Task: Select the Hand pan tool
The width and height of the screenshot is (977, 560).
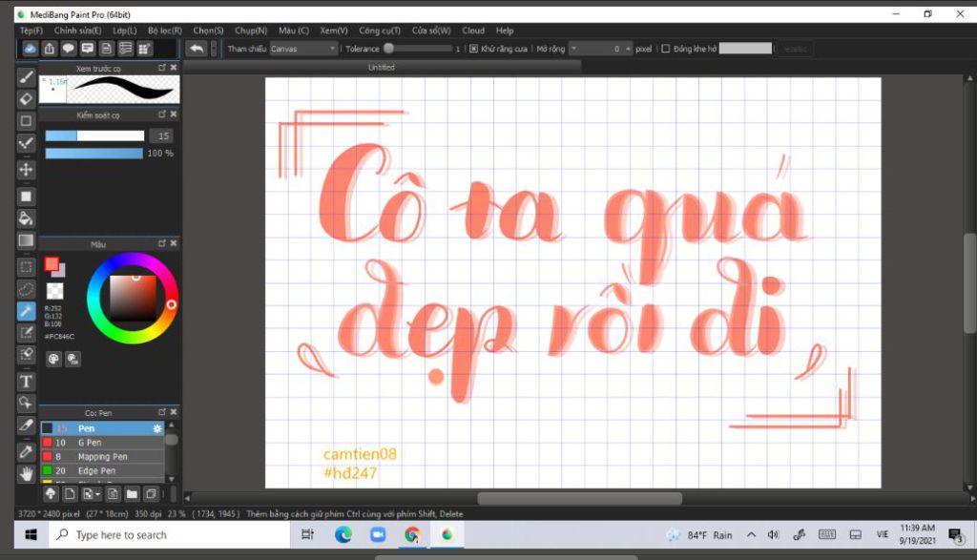Action: [26, 474]
